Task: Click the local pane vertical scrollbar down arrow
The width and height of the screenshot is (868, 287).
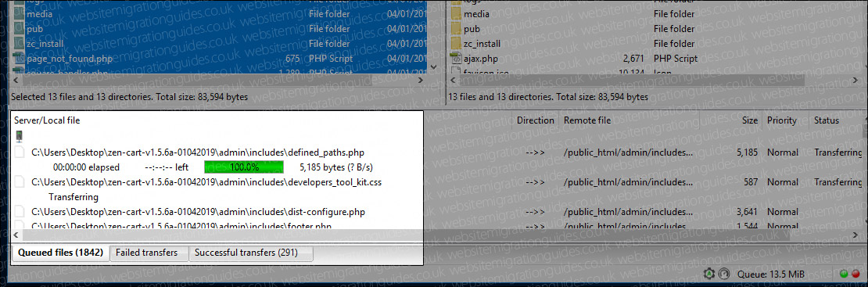Action: 433,67
